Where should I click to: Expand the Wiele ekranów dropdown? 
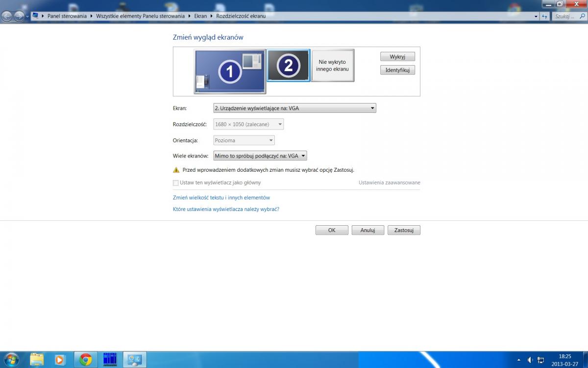coord(260,156)
